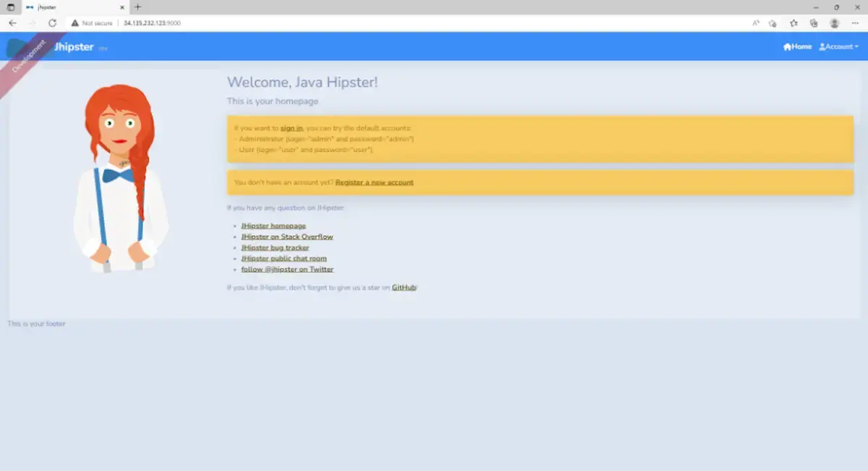Screen dimensions: 868x471
Task: Click the Jhipster brand name
Action: [74, 47]
